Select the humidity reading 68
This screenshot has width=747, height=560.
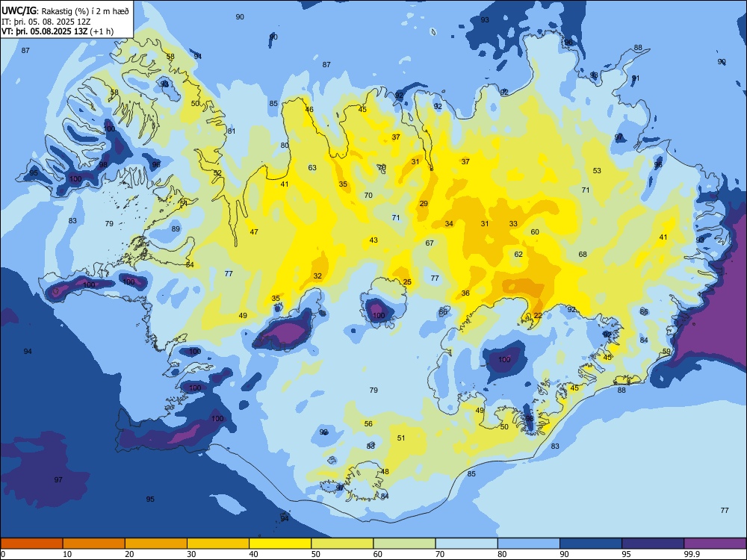583,254
